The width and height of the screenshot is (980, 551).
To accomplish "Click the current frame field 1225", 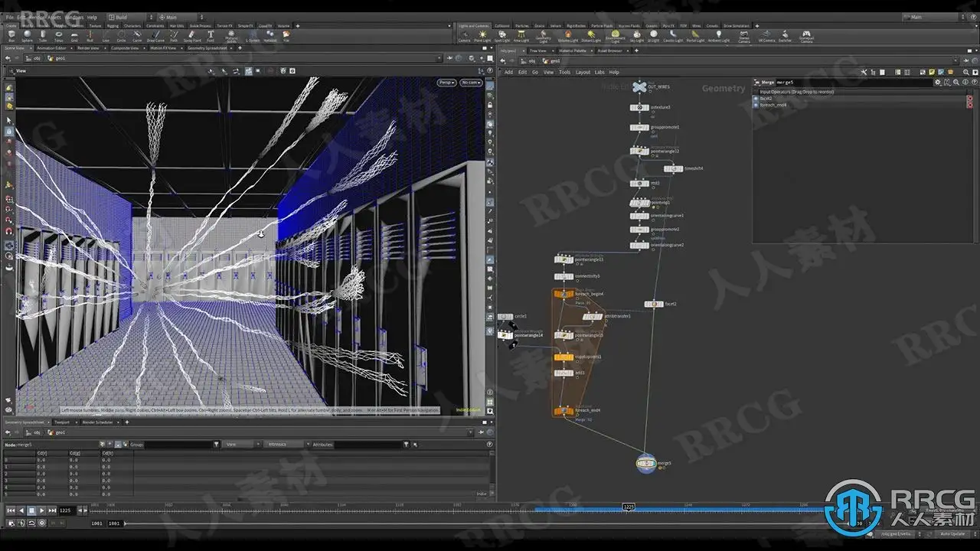I will 65,510.
